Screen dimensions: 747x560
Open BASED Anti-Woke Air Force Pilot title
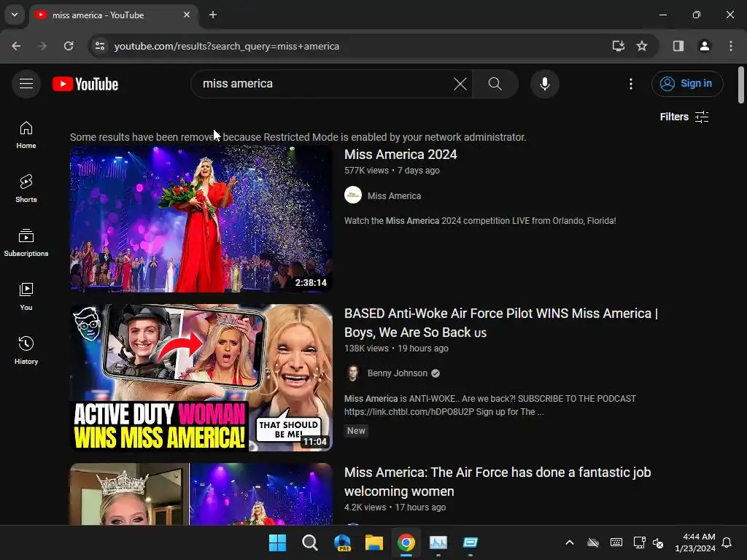pos(500,323)
